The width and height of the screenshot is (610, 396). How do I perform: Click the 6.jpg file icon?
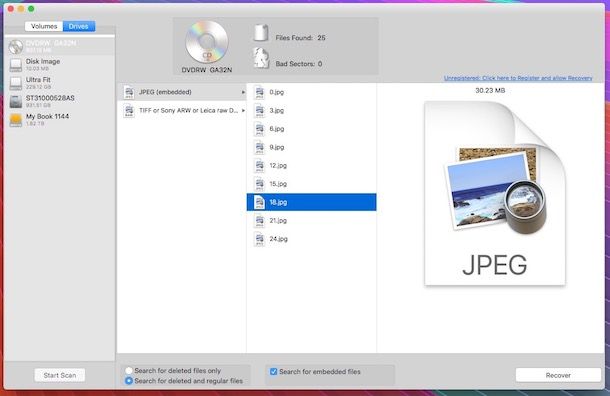pyautogui.click(x=259, y=129)
